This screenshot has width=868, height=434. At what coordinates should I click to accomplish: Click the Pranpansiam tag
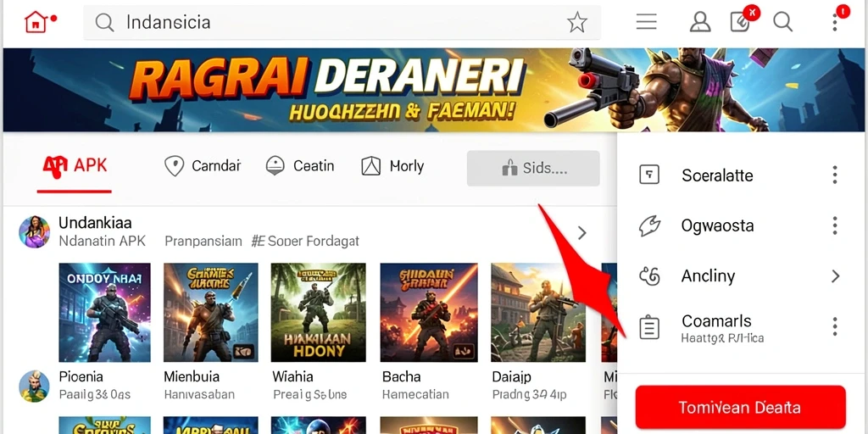(x=203, y=242)
